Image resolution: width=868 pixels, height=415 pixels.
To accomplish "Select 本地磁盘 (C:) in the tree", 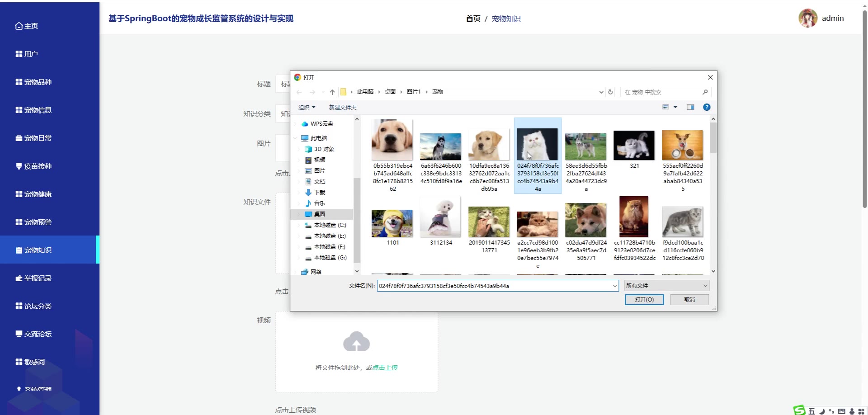I will (325, 225).
